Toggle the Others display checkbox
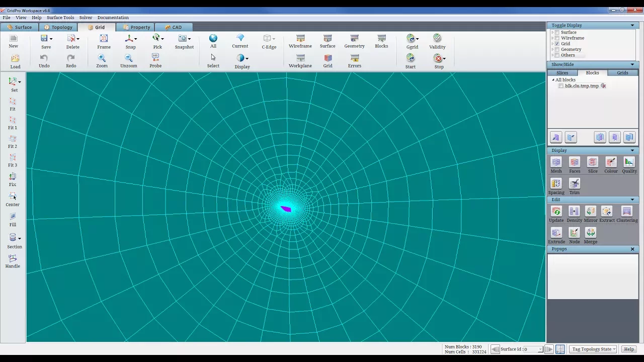Screen dimensions: 644x362 557,55
